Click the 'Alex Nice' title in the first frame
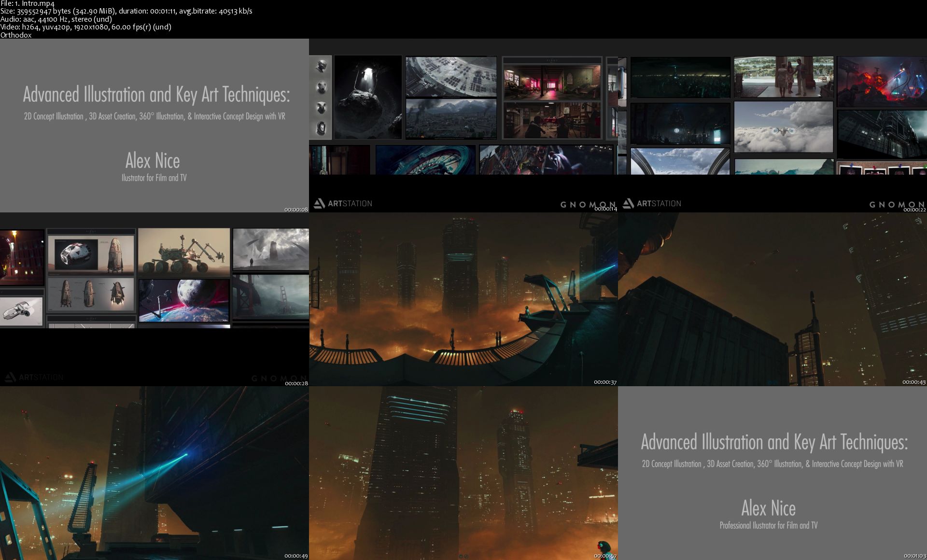 pyautogui.click(x=153, y=161)
